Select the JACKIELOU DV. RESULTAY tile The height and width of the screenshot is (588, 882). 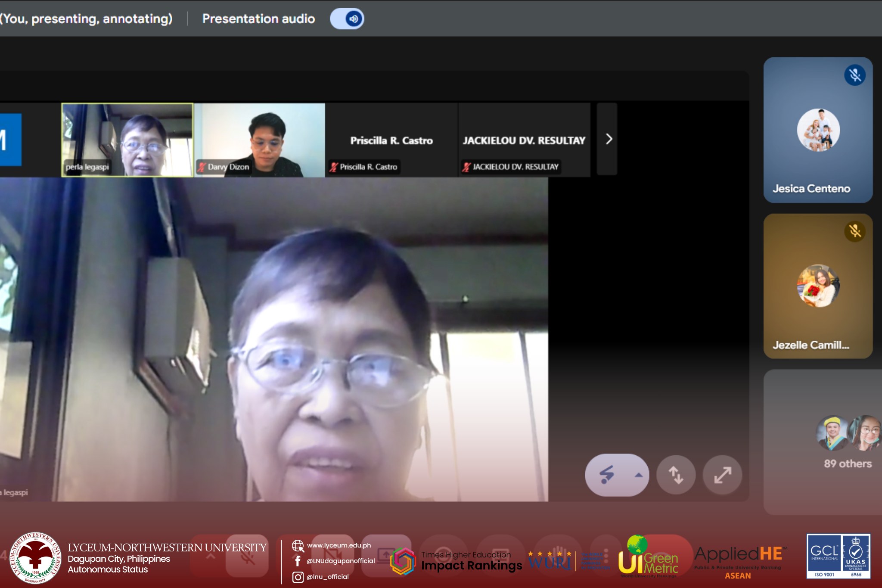(x=524, y=140)
